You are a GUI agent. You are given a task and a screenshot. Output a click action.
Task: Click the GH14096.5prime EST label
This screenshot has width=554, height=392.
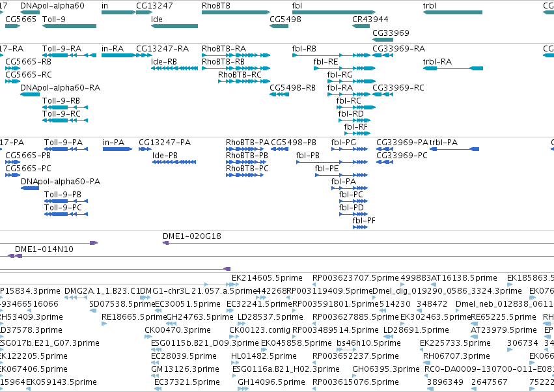(x=271, y=382)
